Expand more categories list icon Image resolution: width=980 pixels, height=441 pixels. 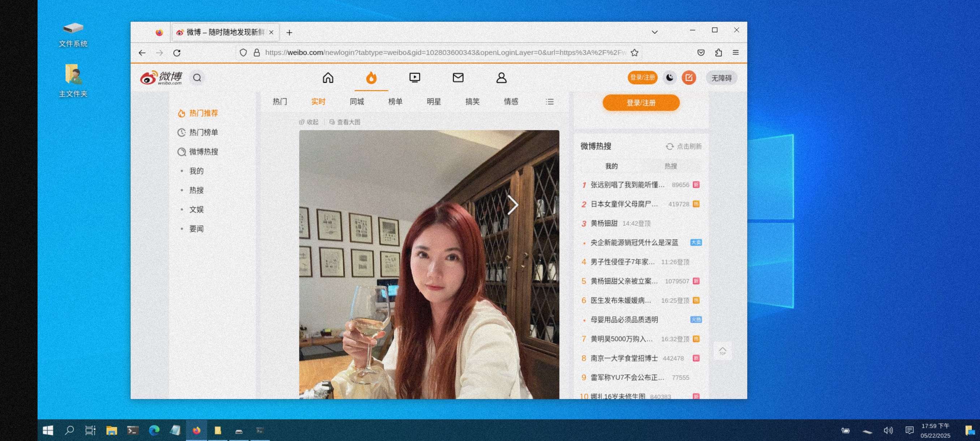[549, 102]
